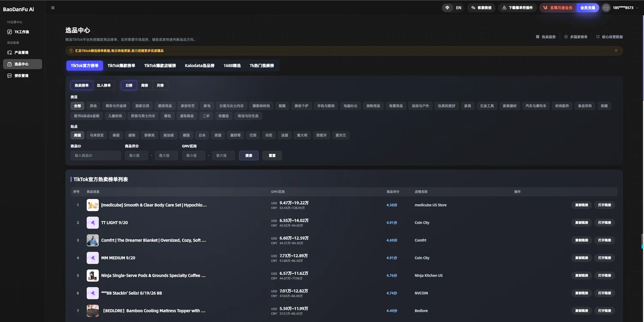Image resolution: width=644 pixels, height=322 pixels.
Task: Select the 达人榜单 ranking type
Action: (104, 86)
